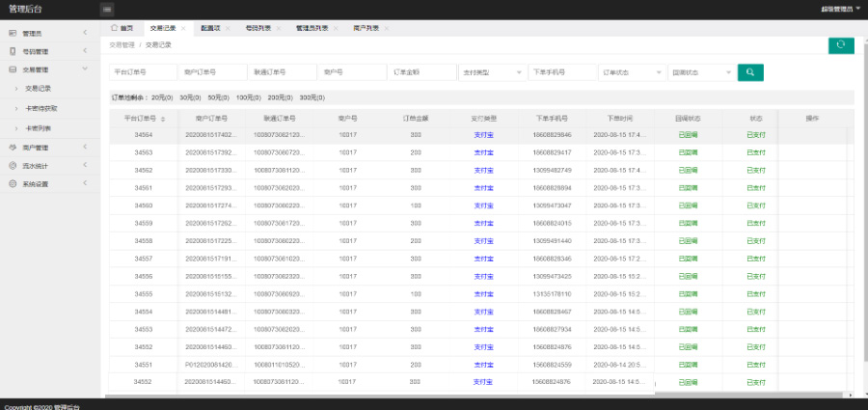Viewport: 868px width, 410px height.
Task: Close the 配置项 tab
Action: click(228, 29)
